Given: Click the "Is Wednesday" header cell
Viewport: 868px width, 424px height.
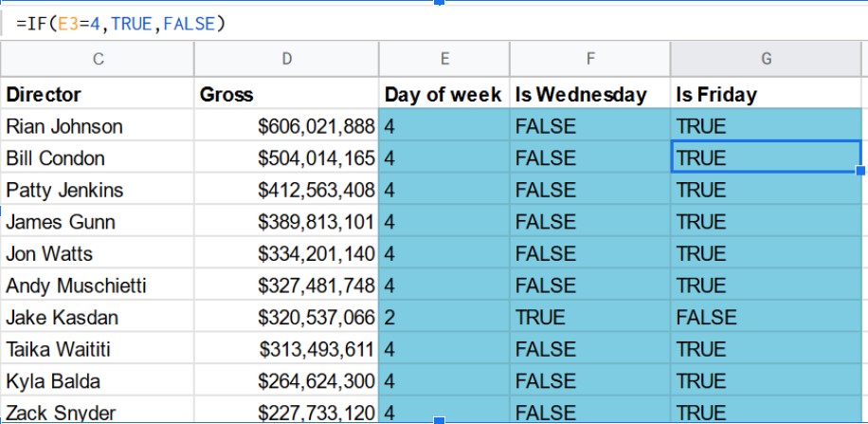Looking at the screenshot, I should click(x=589, y=95).
